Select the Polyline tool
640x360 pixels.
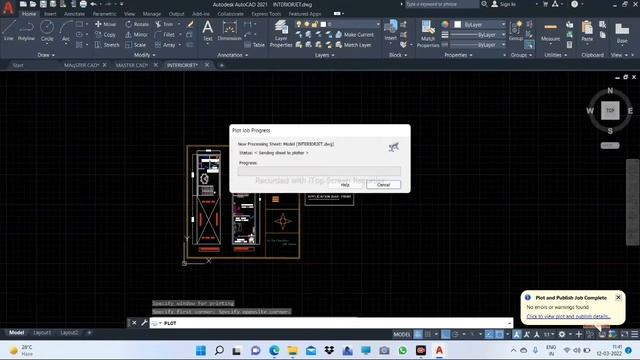[x=26, y=30]
